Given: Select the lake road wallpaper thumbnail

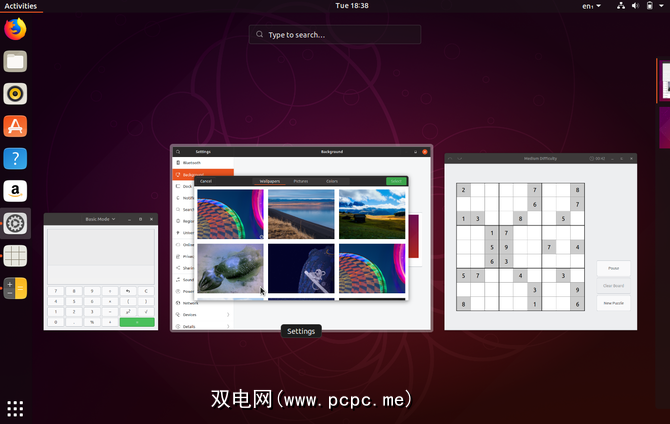Looking at the screenshot, I should [301, 214].
